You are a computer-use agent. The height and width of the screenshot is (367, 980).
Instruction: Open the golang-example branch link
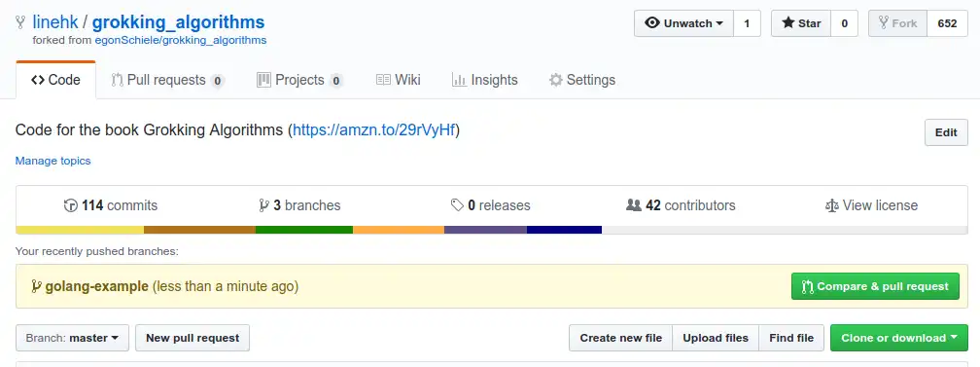pos(97,287)
